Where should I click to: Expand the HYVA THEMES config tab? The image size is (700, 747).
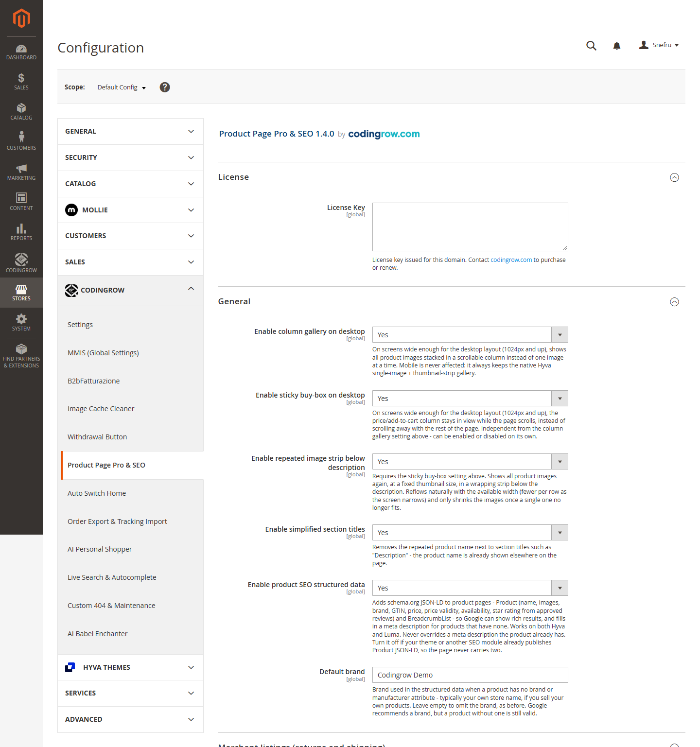point(130,667)
